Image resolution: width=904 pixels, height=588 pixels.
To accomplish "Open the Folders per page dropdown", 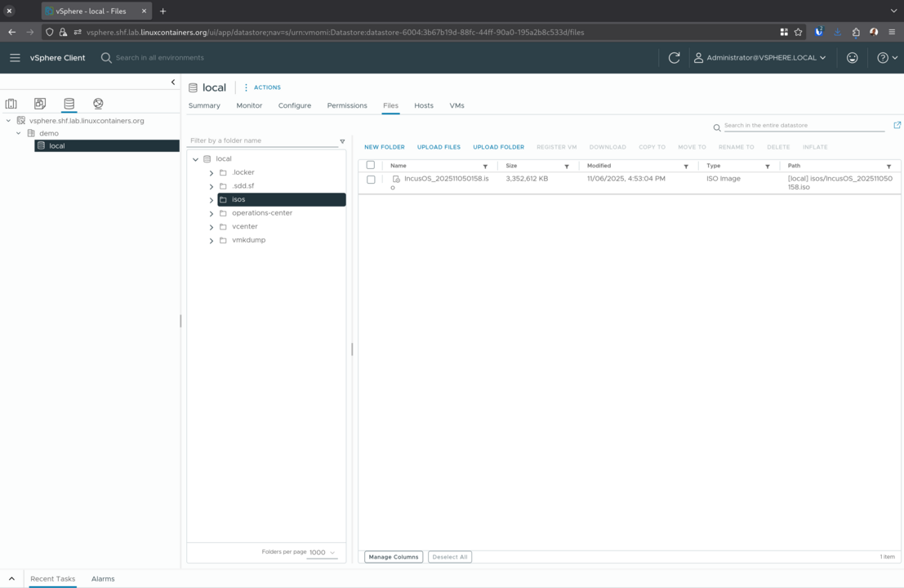I will pyautogui.click(x=322, y=552).
